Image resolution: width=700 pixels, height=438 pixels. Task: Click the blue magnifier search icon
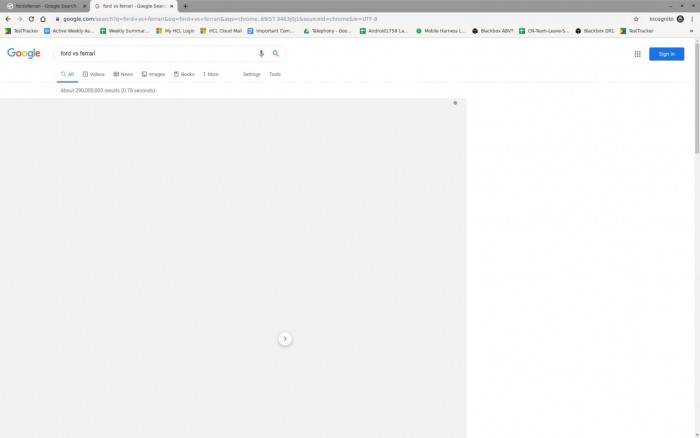[x=276, y=54]
